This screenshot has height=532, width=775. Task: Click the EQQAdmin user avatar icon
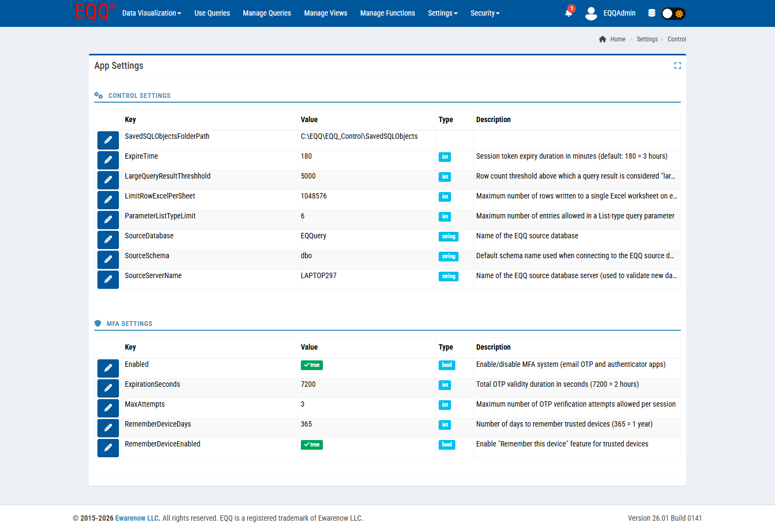[591, 13]
